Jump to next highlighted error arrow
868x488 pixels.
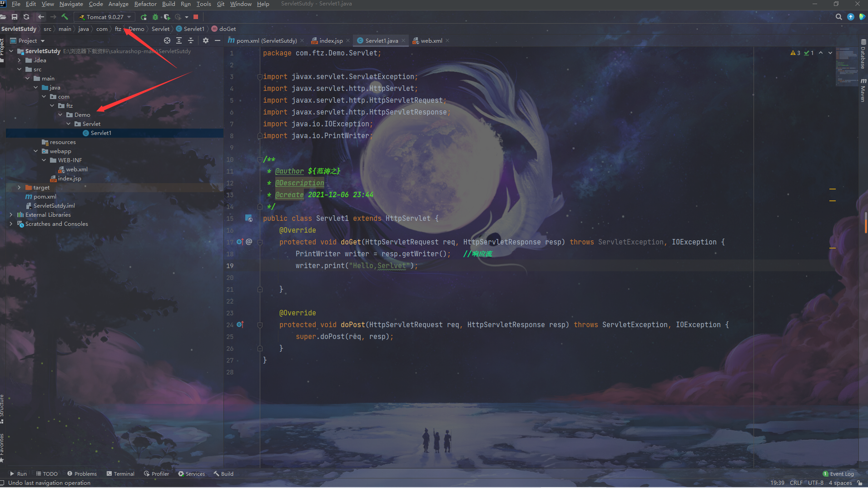coord(830,53)
